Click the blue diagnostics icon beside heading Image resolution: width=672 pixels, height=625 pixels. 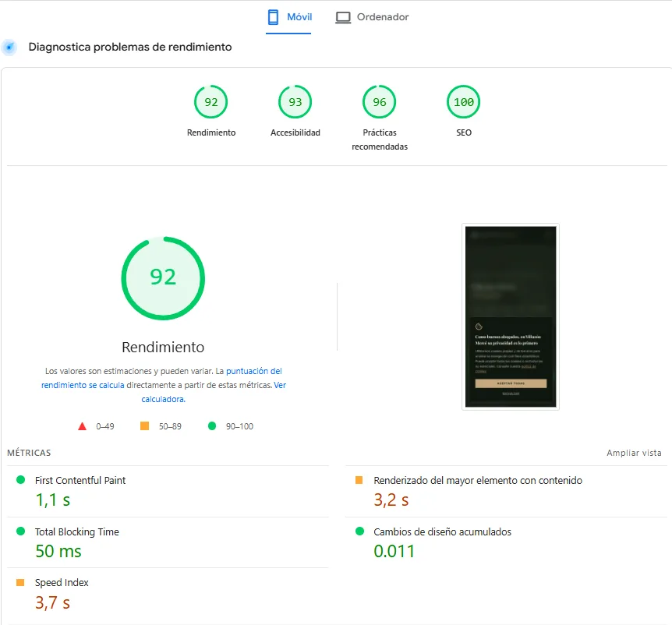click(9, 47)
